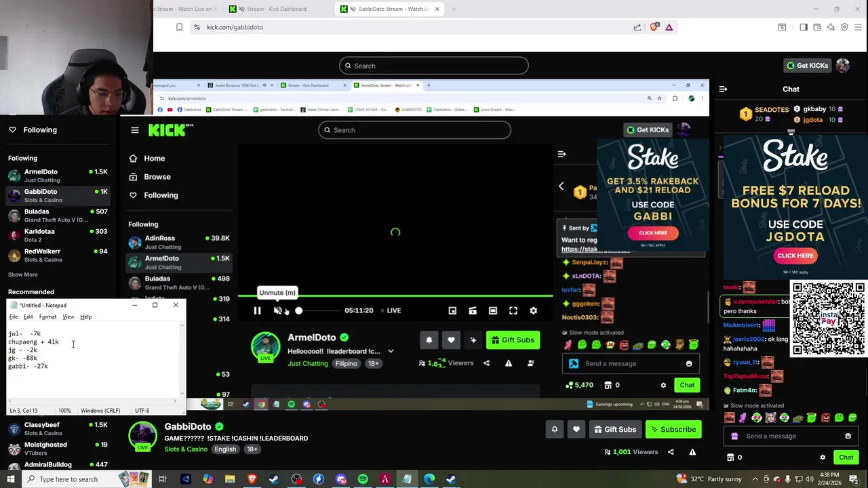This screenshot has height=488, width=868.
Task: Open Notepad View menu
Action: (x=68, y=317)
